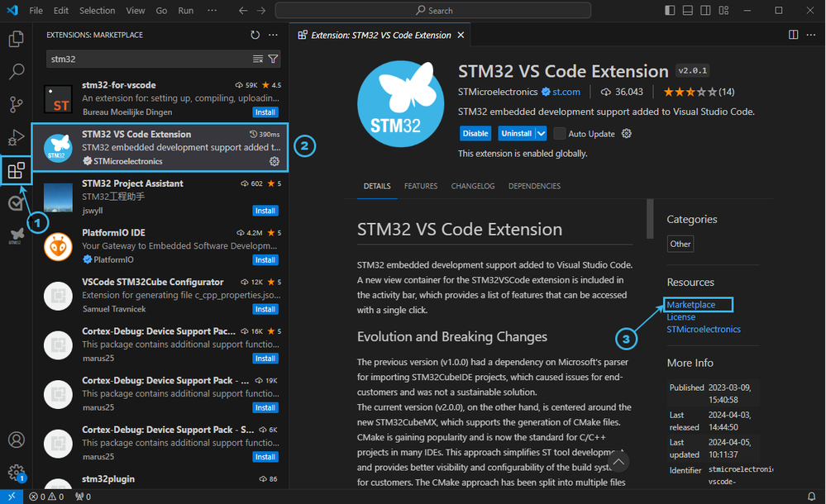The width and height of the screenshot is (826, 504).
Task: Open the Explorer view in activity bar
Action: [x=17, y=39]
